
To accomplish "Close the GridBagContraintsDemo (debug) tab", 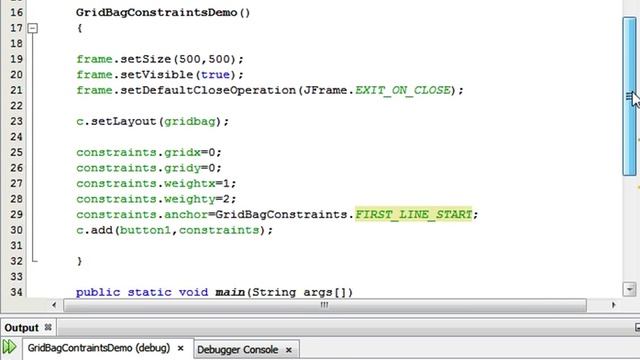I will 180,348.
